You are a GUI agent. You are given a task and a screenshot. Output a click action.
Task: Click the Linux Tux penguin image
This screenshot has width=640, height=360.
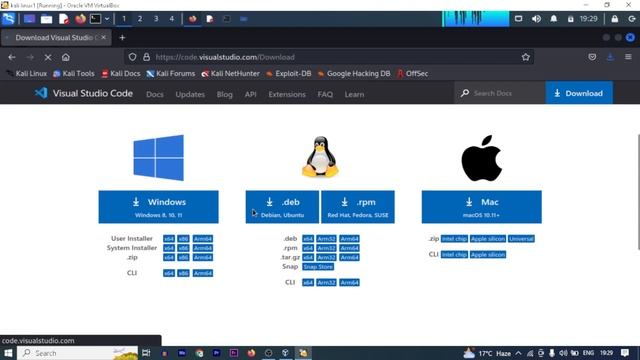point(320,157)
